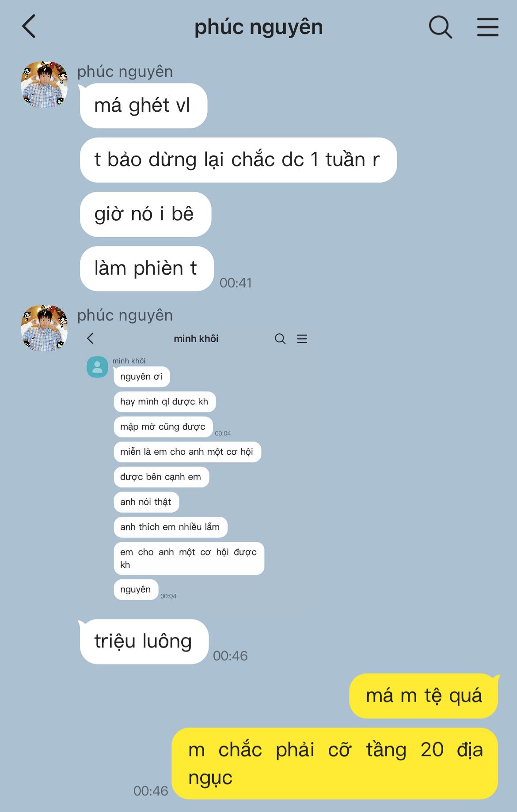Tap yellow 'má m tệ quá' bubble
The width and height of the screenshot is (517, 812).
click(423, 696)
